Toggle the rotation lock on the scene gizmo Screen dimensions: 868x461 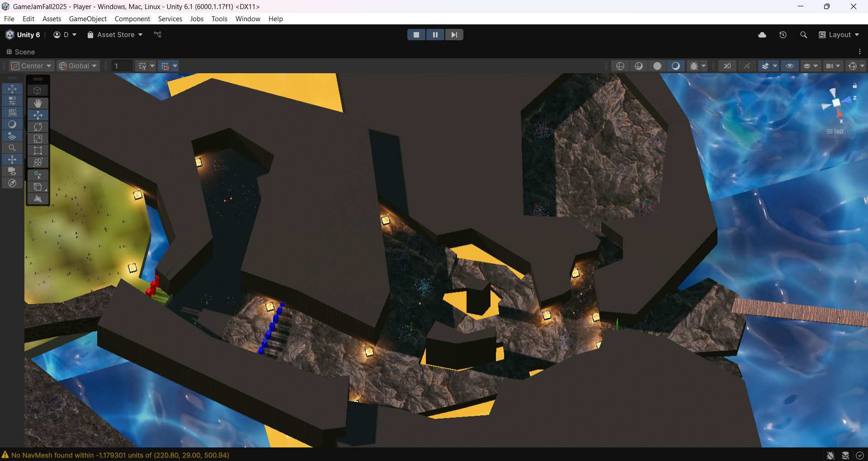pos(855,85)
